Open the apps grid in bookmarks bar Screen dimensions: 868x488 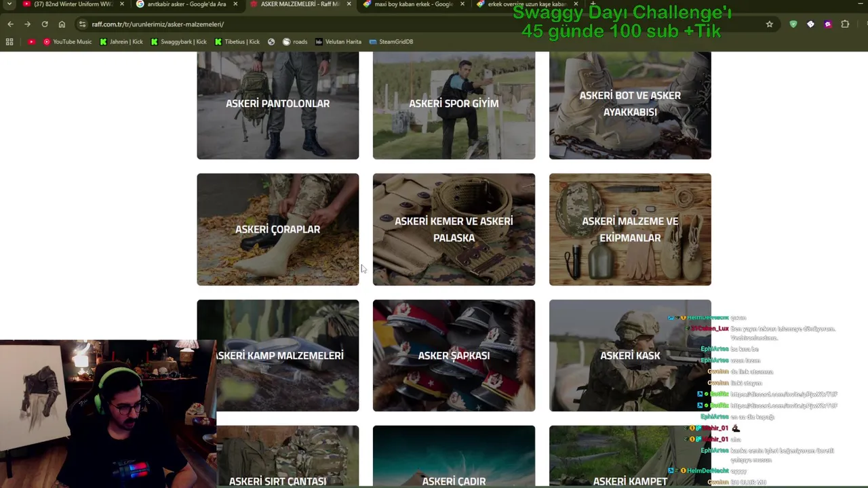(x=9, y=41)
